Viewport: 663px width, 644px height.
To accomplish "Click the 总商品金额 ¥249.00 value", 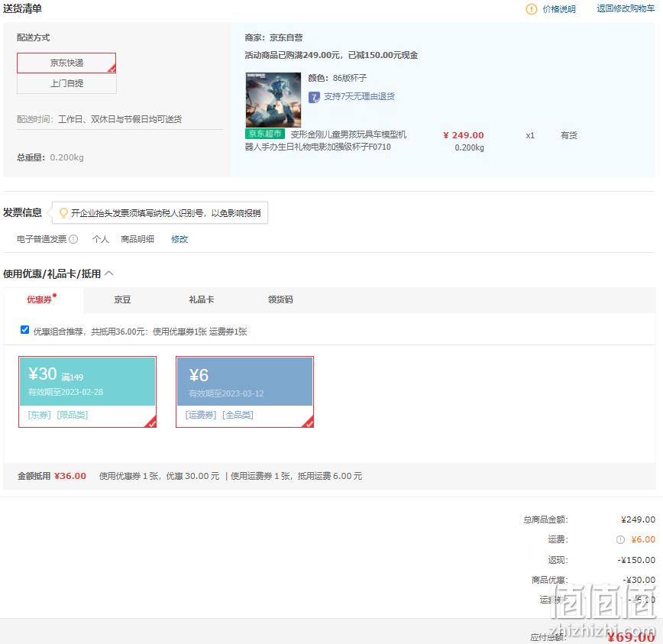I will click(x=638, y=519).
